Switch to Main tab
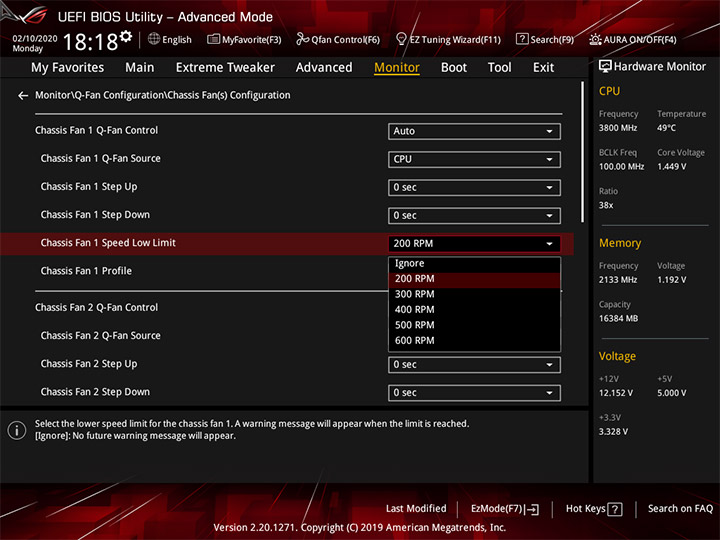720x540 pixels. tap(140, 68)
